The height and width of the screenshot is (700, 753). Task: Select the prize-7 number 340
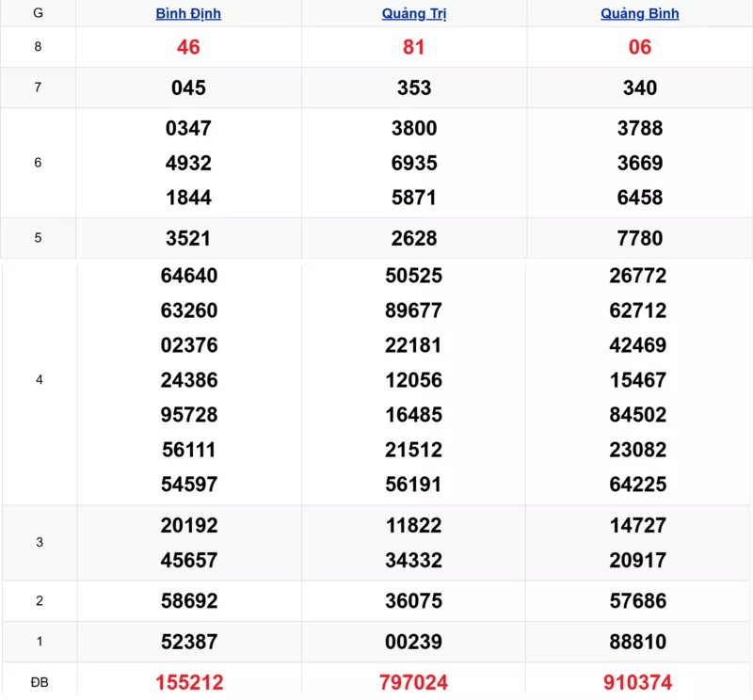(640, 87)
